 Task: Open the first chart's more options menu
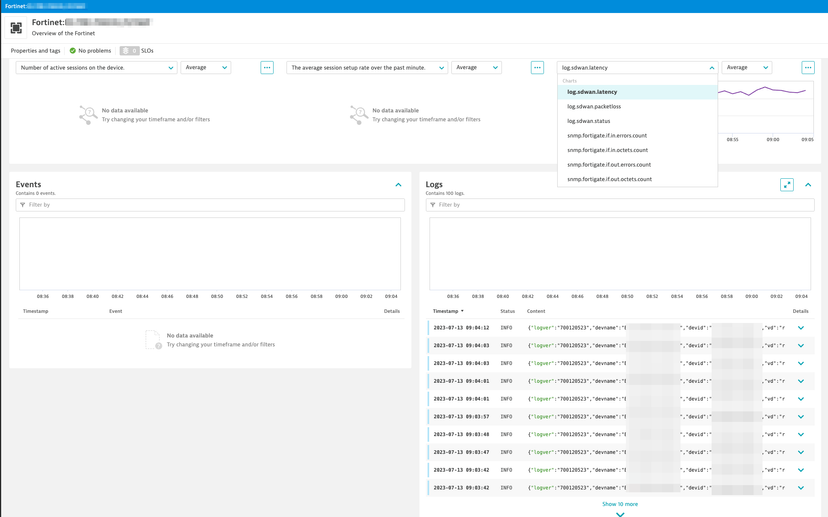point(267,68)
